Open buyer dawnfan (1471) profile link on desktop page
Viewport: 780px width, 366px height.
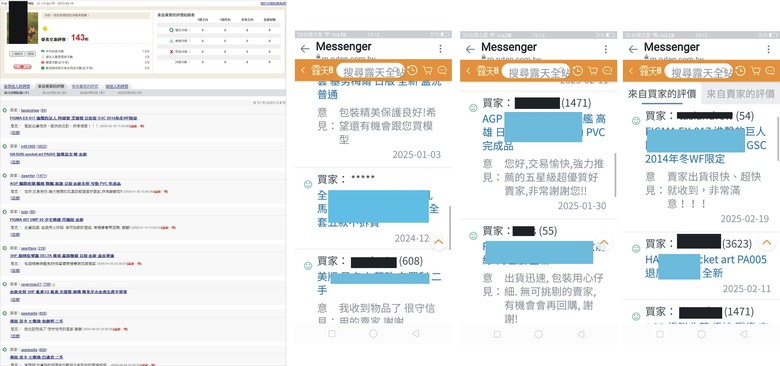33,176
